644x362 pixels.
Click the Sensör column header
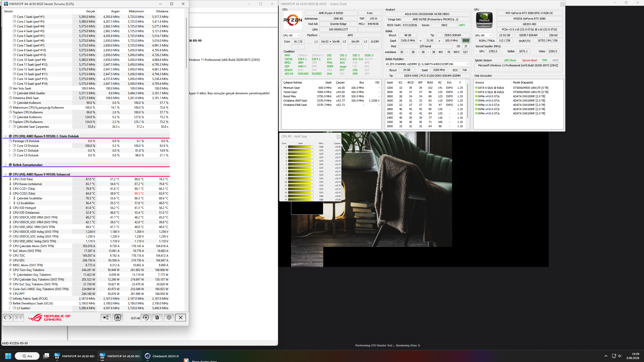(x=37, y=11)
